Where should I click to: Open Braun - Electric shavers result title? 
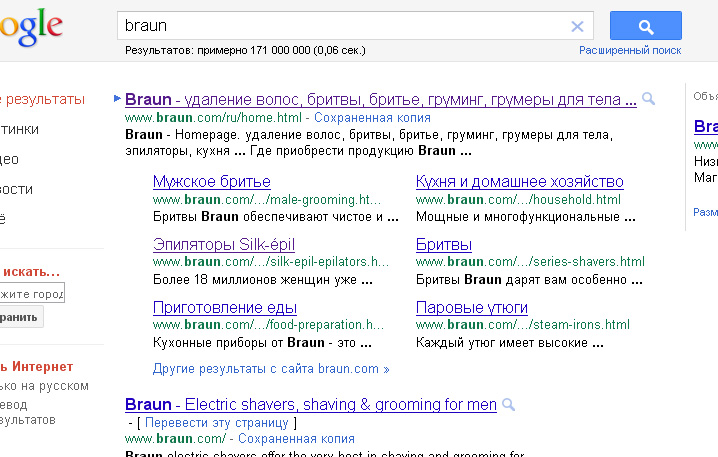coord(311,405)
